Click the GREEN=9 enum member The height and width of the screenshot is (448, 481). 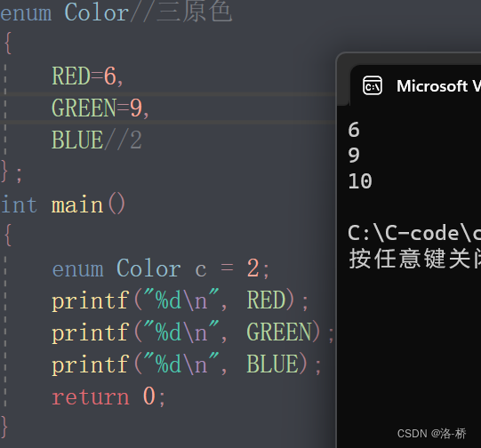click(100, 108)
